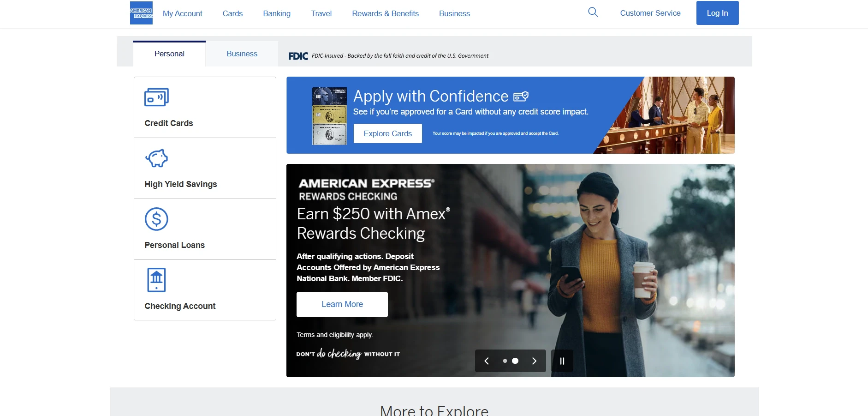The image size is (868, 416).
Task: Open the search magnifier icon
Action: pos(593,12)
